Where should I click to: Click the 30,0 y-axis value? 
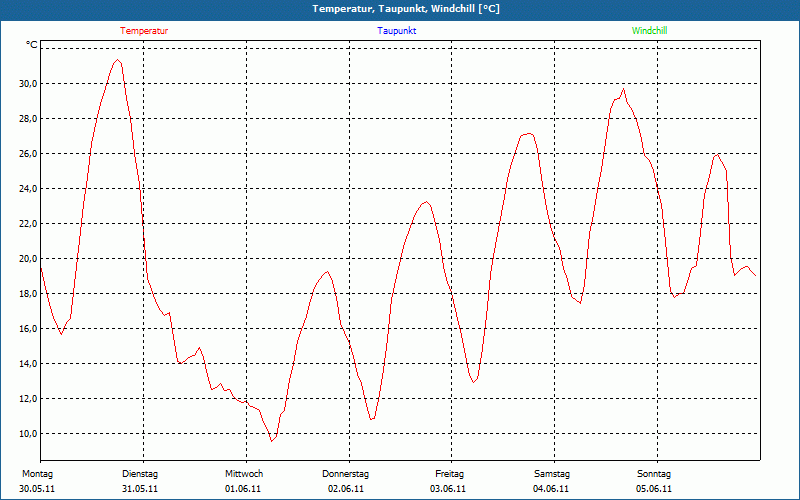tap(28, 84)
